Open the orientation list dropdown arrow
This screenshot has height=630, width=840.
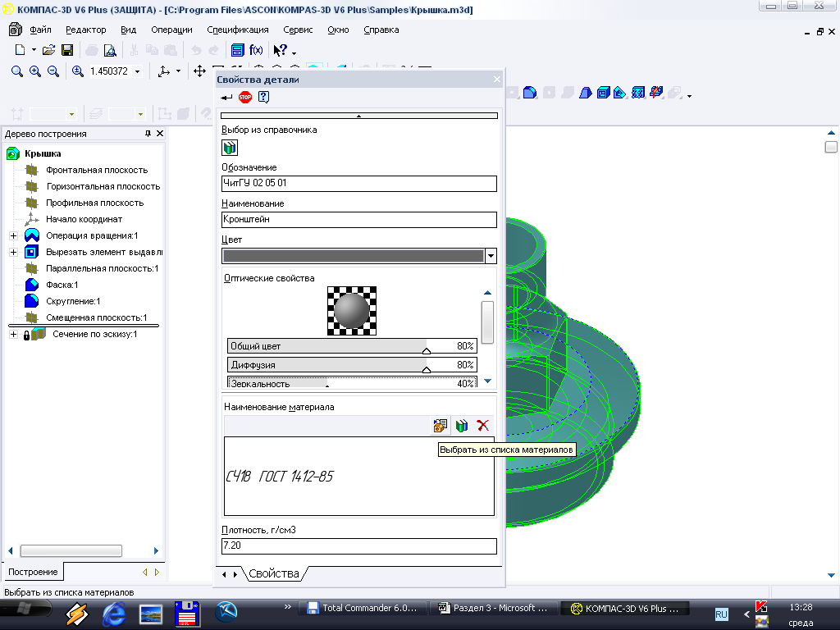[x=178, y=71]
